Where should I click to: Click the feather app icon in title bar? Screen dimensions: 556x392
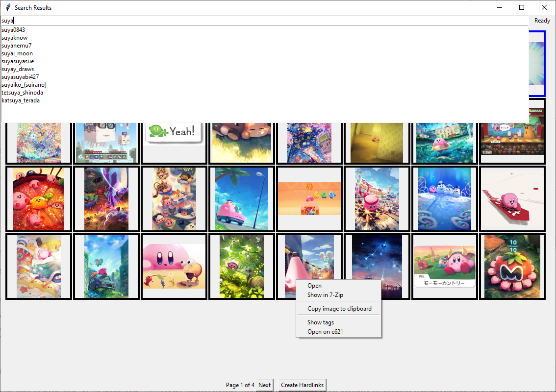click(x=8, y=7)
